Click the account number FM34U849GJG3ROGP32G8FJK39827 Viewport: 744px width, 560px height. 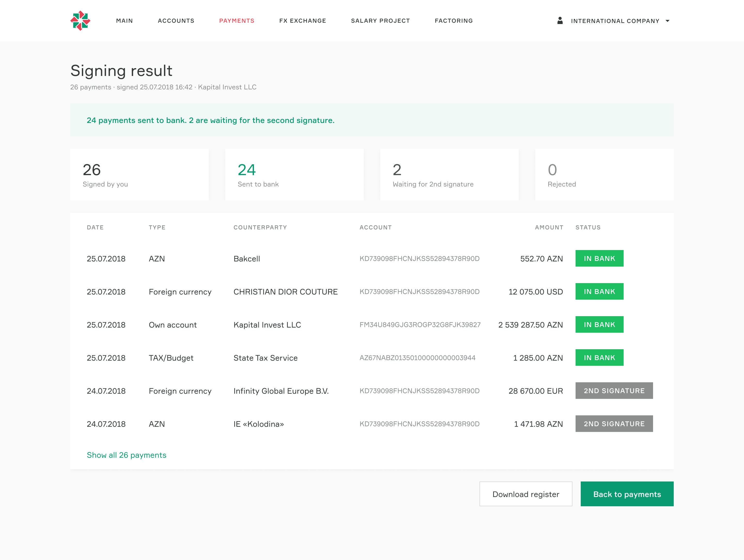420,325
